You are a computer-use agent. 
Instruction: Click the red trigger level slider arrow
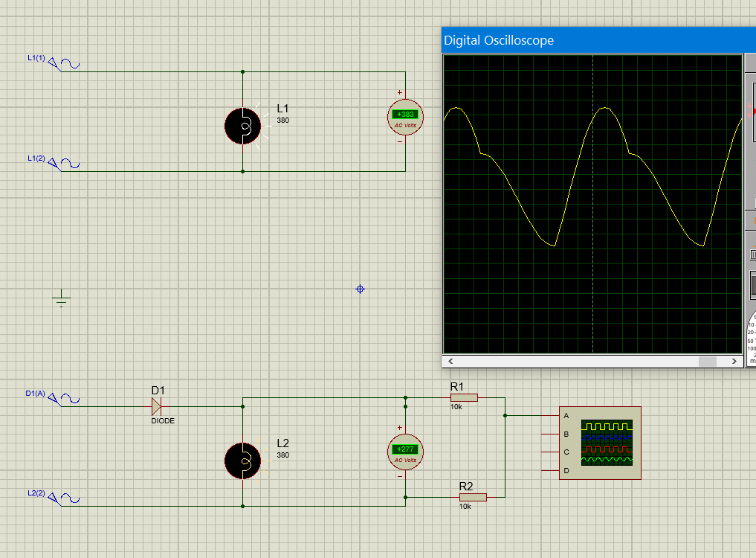[x=753, y=111]
